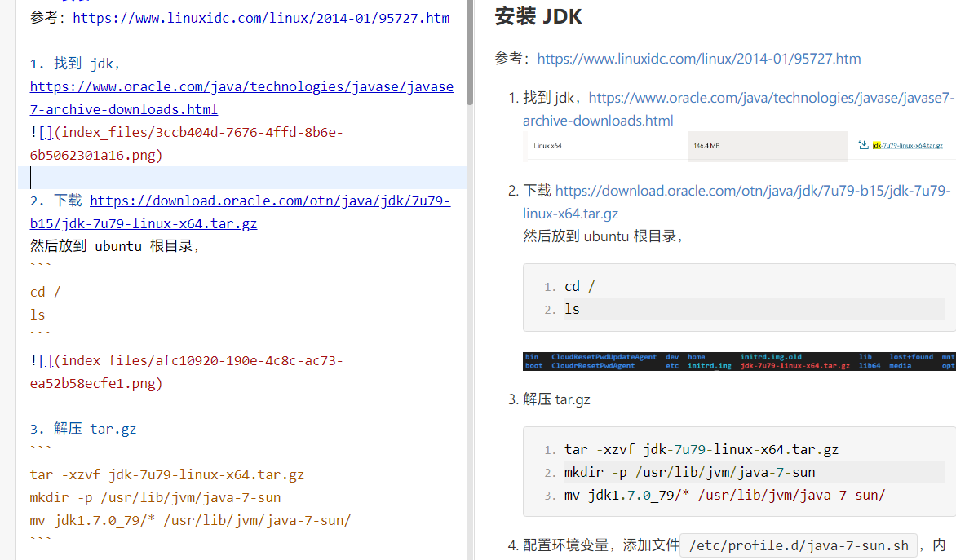
Task: Click the second image markdown afc10920 line
Action: pos(187,373)
